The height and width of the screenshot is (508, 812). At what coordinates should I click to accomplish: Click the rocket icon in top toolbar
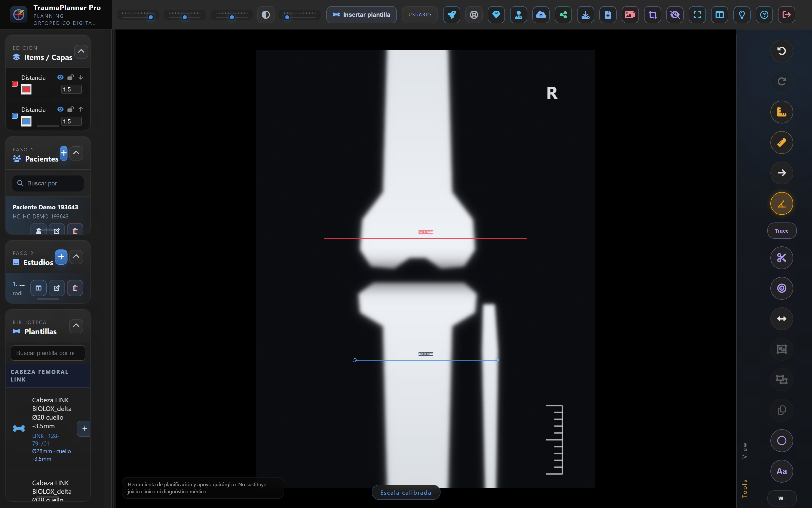[452, 15]
